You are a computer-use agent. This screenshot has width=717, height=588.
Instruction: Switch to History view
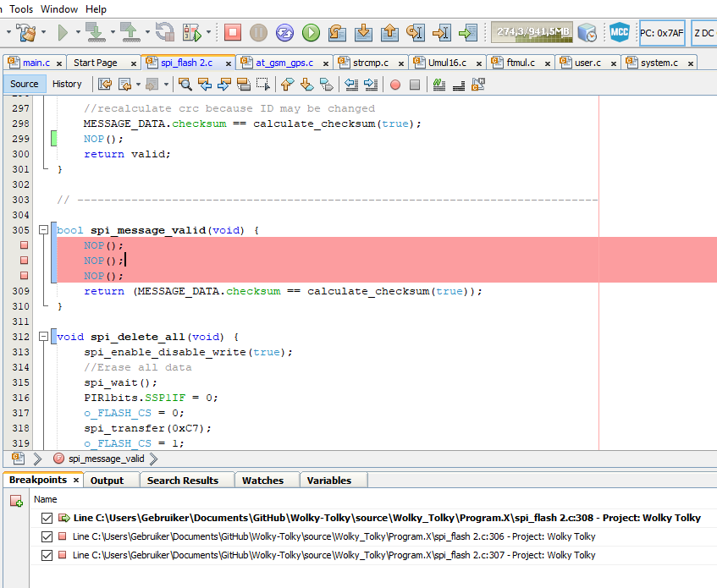coord(67,84)
